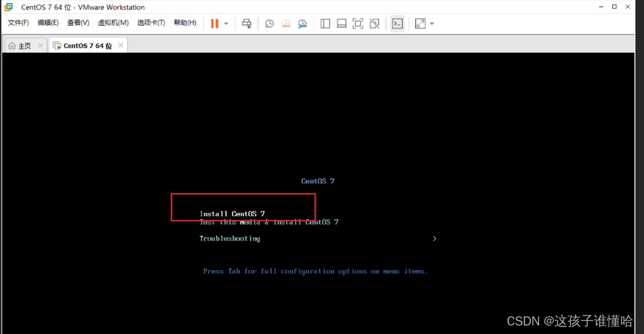Enter full screen mode icon
Image resolution: width=644 pixels, height=334 pixels.
click(358, 24)
